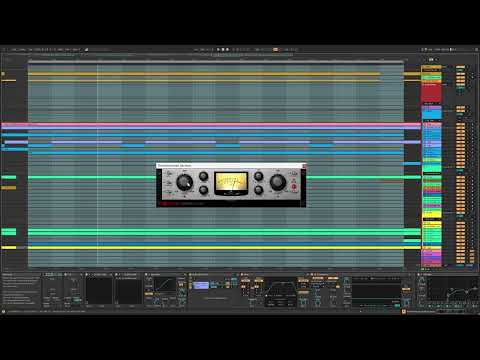Viewport: 480px width, 360px height.
Task: Click the lower small knob right of the VU meter
Action: tap(259, 190)
